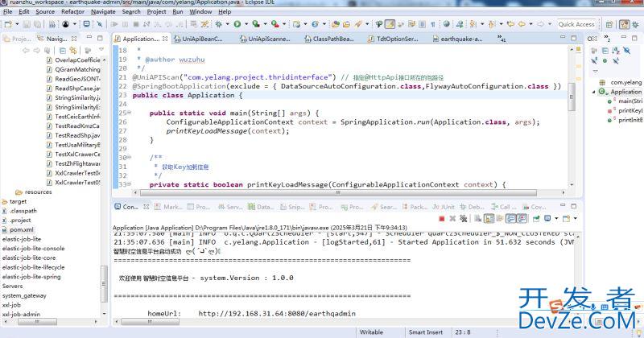Click the user profile circle toolbar icon
This screenshot has width=644, height=338.
(x=66, y=24)
